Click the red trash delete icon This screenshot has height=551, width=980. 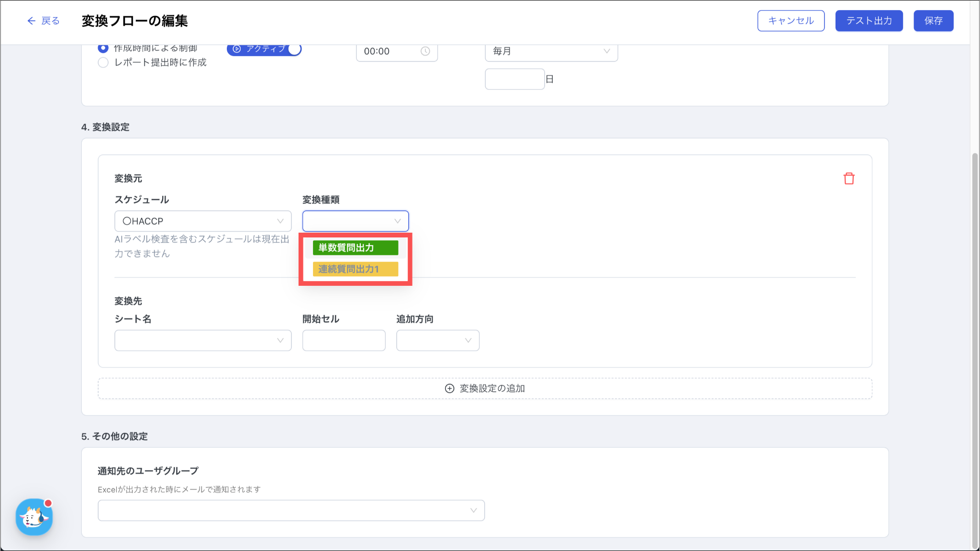pyautogui.click(x=849, y=179)
